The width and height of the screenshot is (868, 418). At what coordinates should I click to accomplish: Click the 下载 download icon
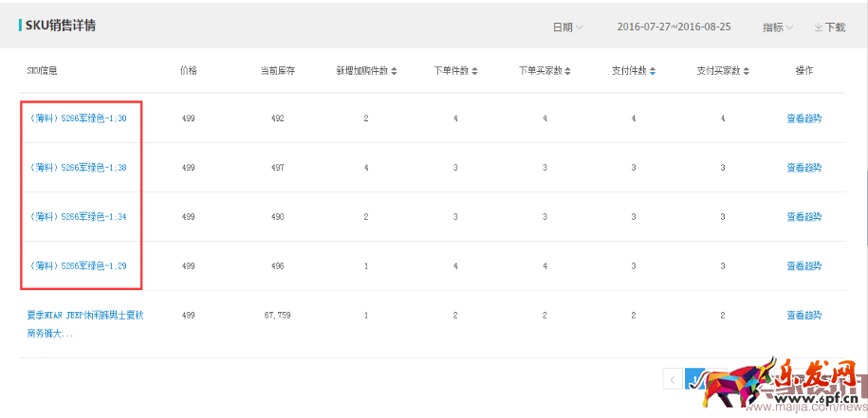tap(829, 27)
